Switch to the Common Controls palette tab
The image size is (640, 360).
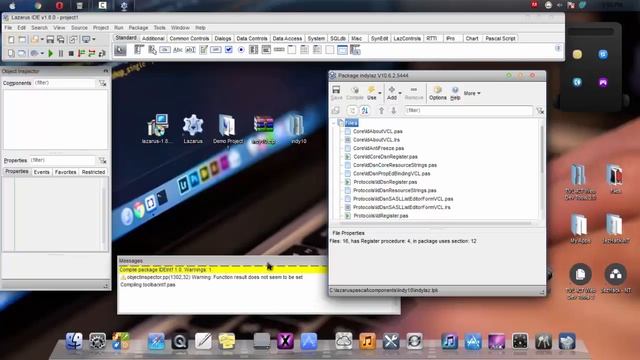(x=189, y=38)
